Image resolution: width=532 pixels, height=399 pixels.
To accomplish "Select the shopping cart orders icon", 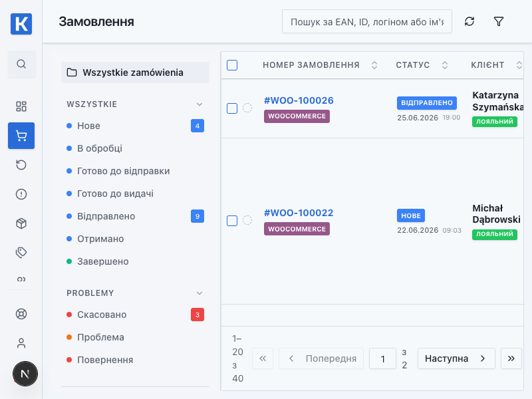I will coord(21,136).
